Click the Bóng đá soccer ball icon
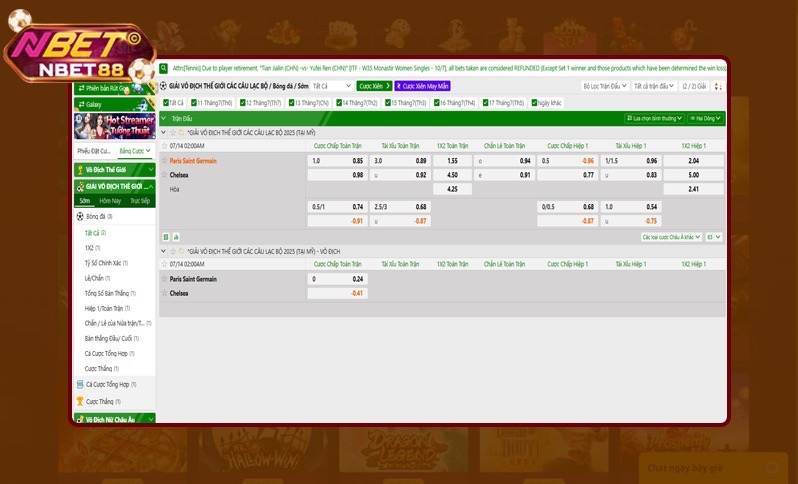 tap(80, 216)
